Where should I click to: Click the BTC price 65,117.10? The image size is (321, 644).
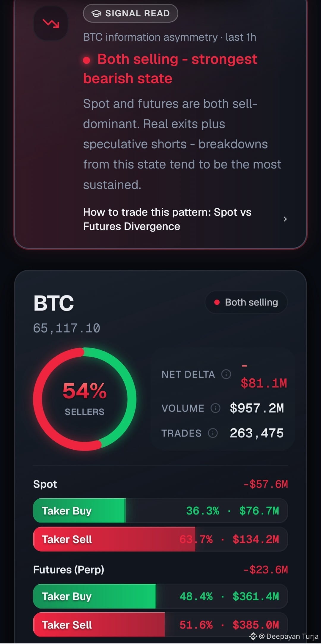coord(67,328)
